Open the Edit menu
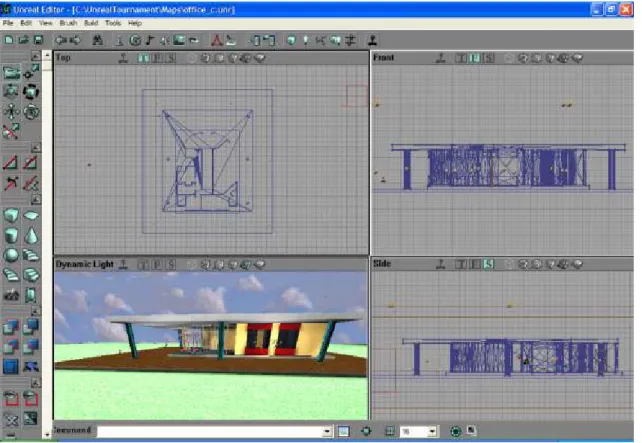The height and width of the screenshot is (443, 642). pos(26,23)
